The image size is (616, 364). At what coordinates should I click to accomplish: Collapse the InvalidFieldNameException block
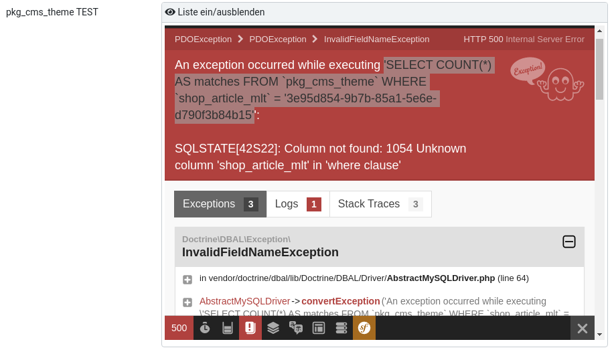(569, 242)
